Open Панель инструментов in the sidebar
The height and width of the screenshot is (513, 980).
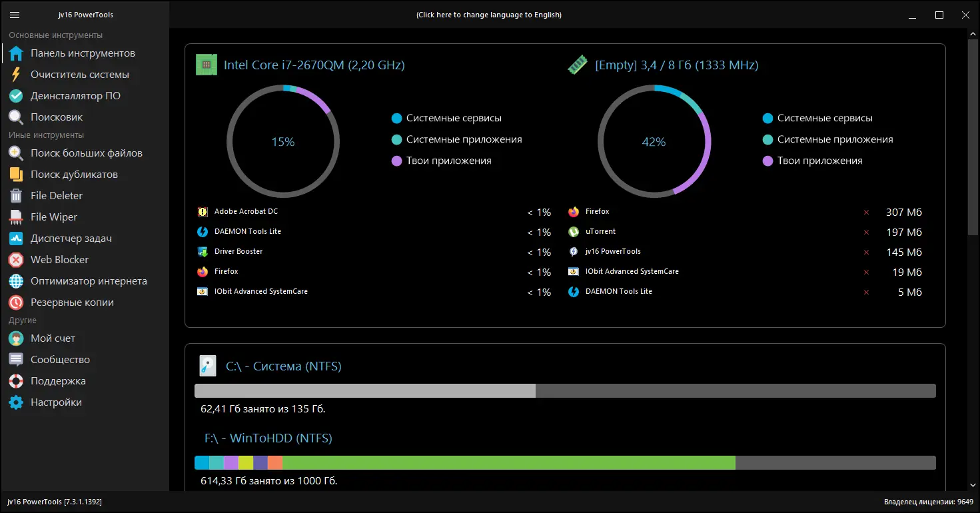85,53
